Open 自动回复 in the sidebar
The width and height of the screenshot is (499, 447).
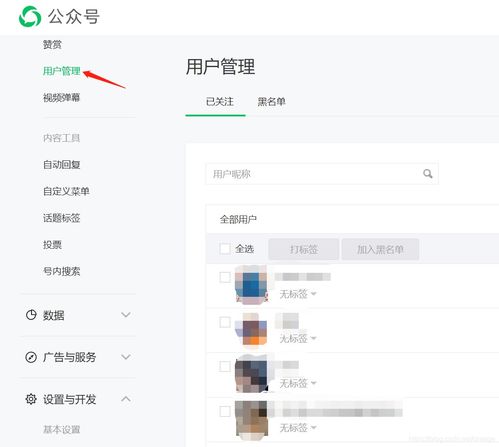(x=62, y=164)
